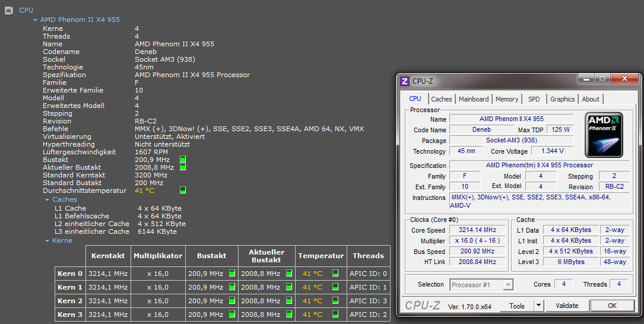Close the CPU-Z window
The height and width of the screenshot is (324, 644).
point(624,78)
